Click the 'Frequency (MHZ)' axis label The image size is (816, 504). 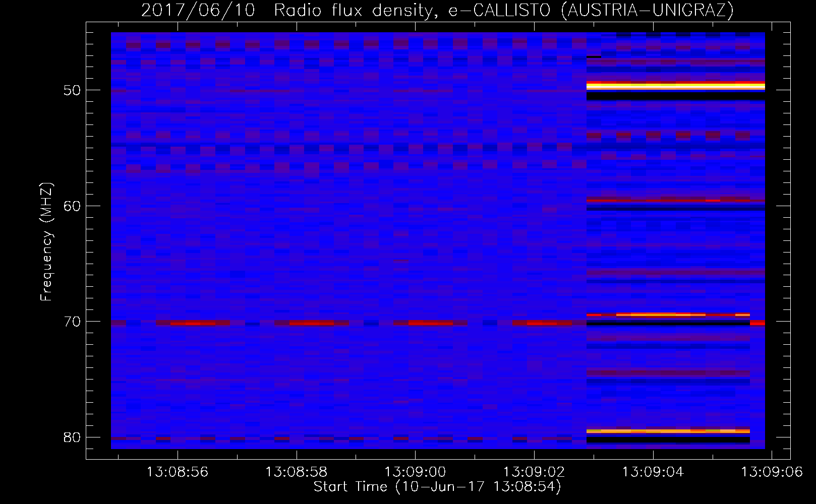(x=46, y=242)
